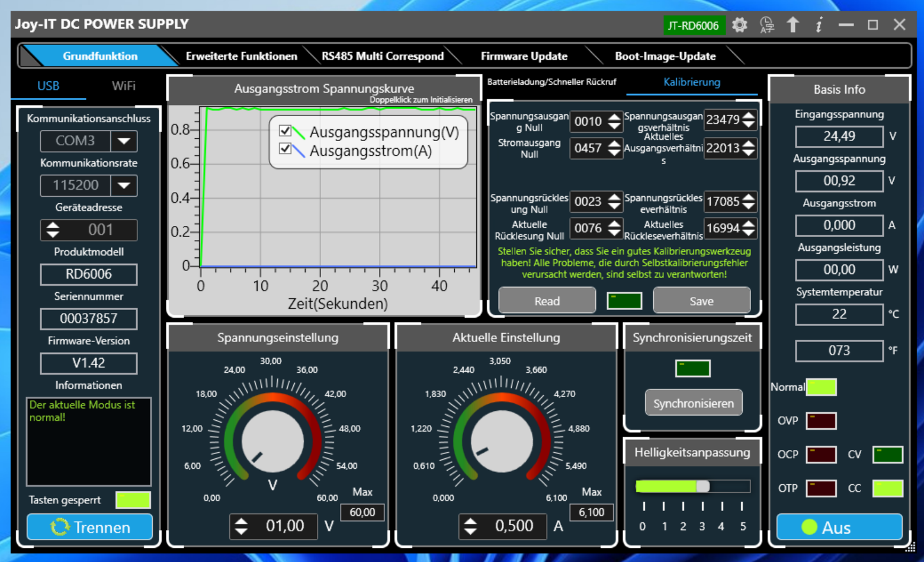The width and height of the screenshot is (924, 562).
Task: Click the Save calibration button
Action: click(702, 301)
